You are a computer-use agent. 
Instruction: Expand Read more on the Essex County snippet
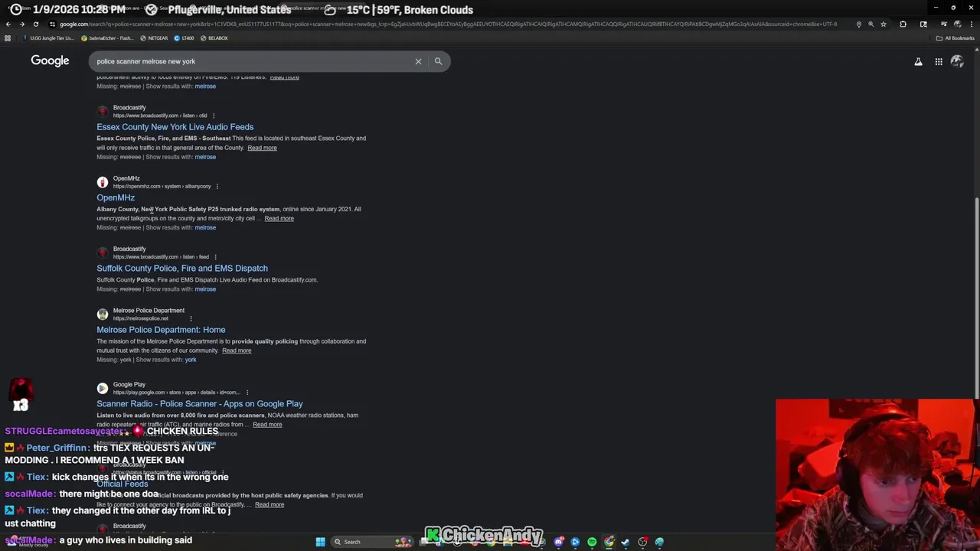click(x=262, y=148)
